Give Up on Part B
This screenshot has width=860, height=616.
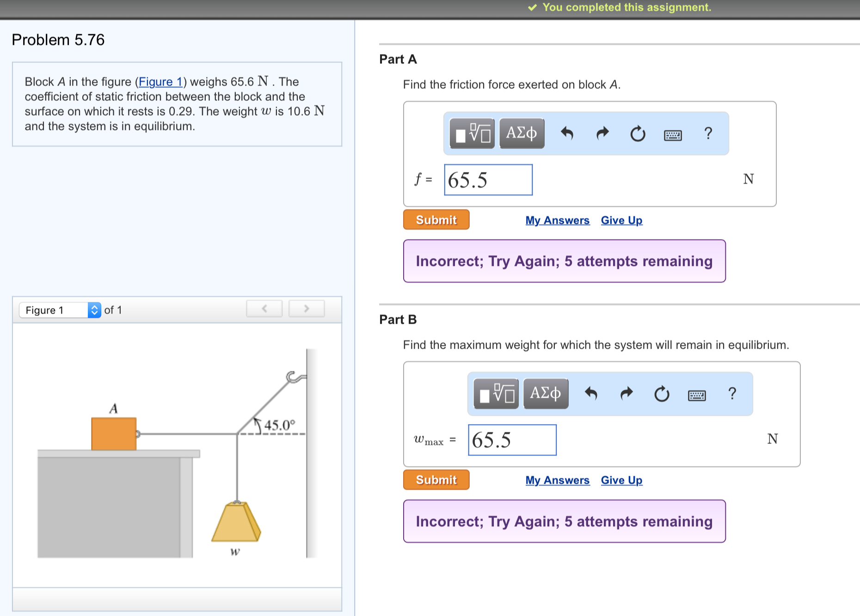tap(621, 480)
